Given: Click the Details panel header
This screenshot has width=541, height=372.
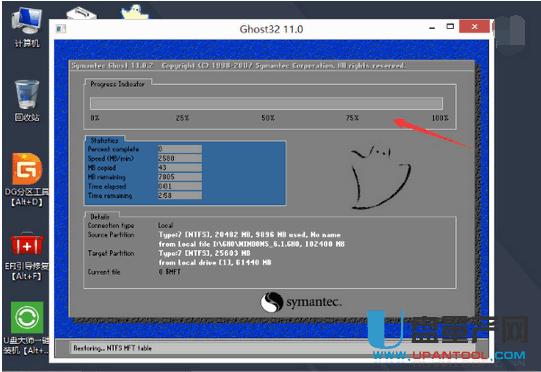Looking at the screenshot, I should point(100,217).
